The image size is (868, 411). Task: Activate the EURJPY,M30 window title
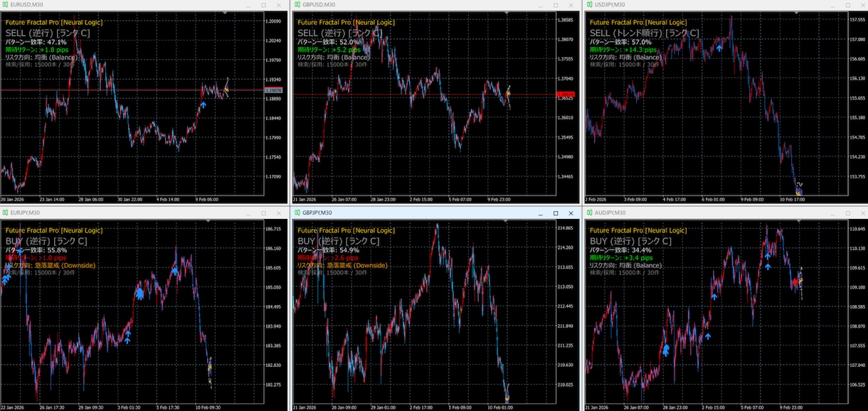(25, 213)
